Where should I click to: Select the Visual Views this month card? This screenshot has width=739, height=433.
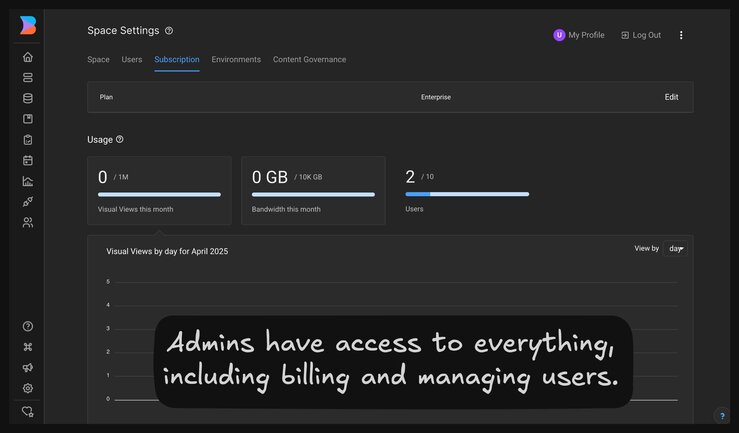pyautogui.click(x=159, y=191)
